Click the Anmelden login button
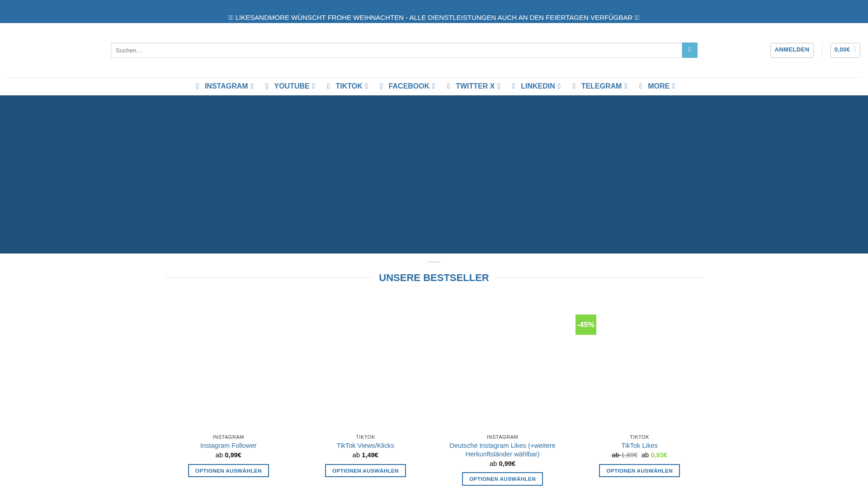The width and height of the screenshot is (868, 488). [x=792, y=50]
